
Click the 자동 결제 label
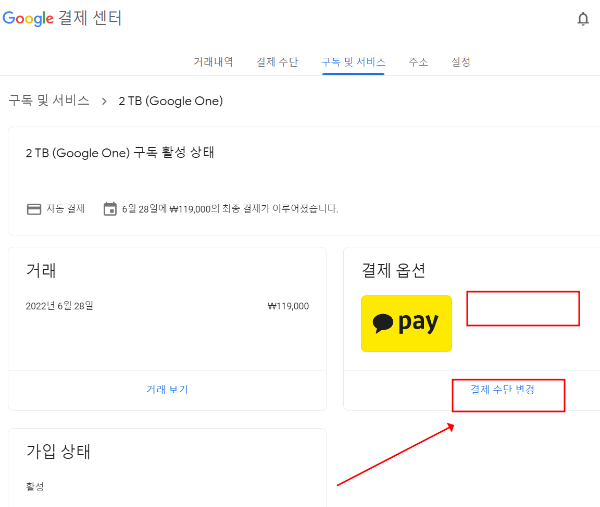(65, 209)
